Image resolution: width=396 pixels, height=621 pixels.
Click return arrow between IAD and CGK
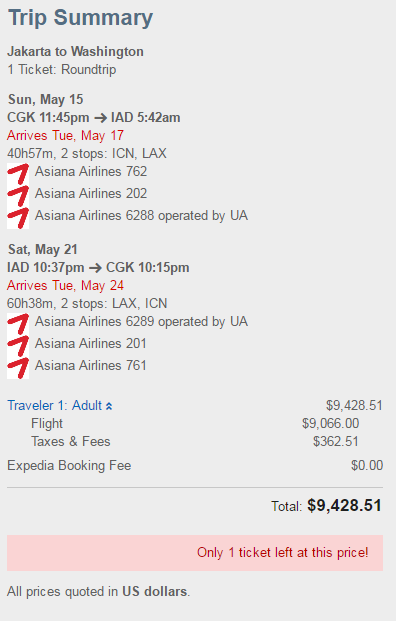[95, 268]
